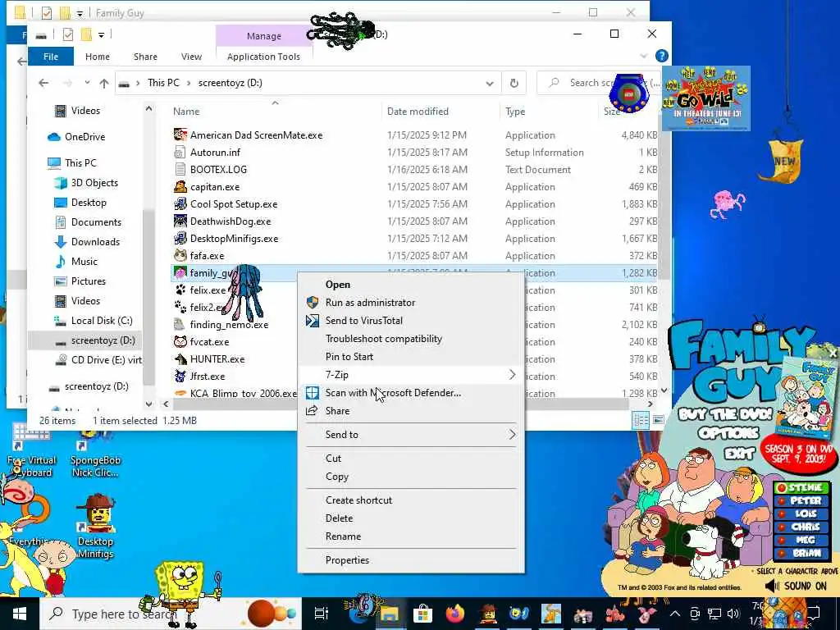The width and height of the screenshot is (840, 630).
Task: Click the Explorer help question mark icon
Action: (662, 56)
